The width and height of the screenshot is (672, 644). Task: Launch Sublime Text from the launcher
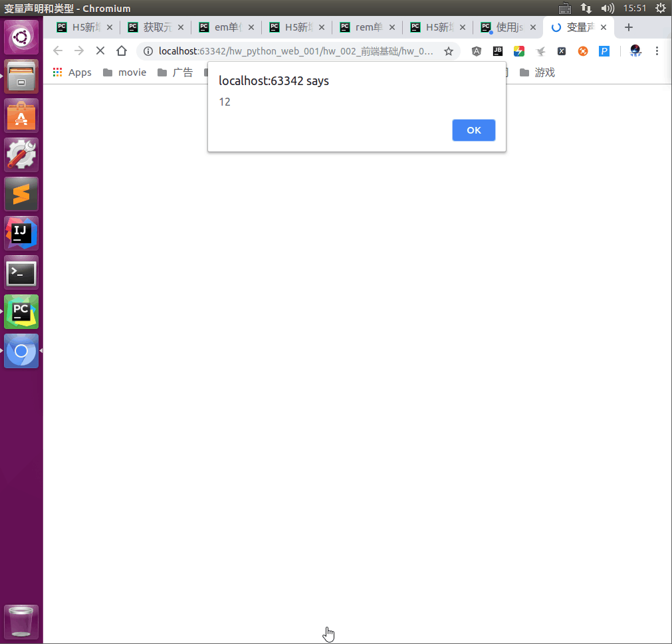[21, 194]
